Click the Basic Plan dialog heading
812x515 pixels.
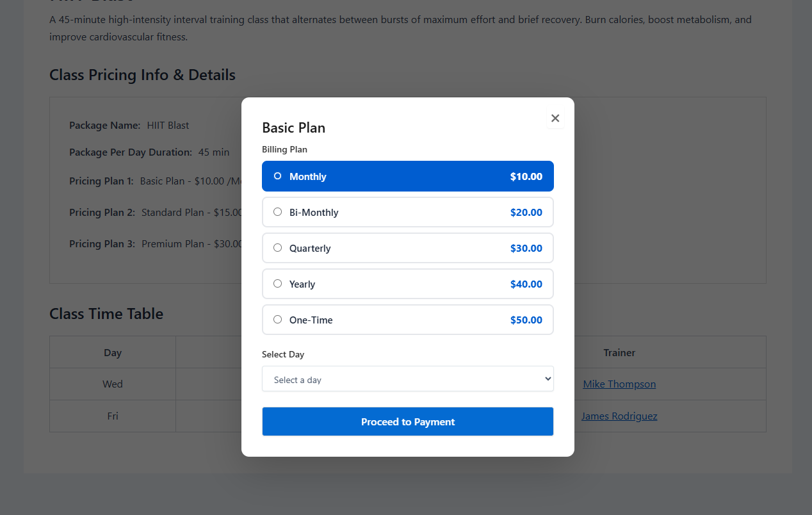[x=294, y=128]
